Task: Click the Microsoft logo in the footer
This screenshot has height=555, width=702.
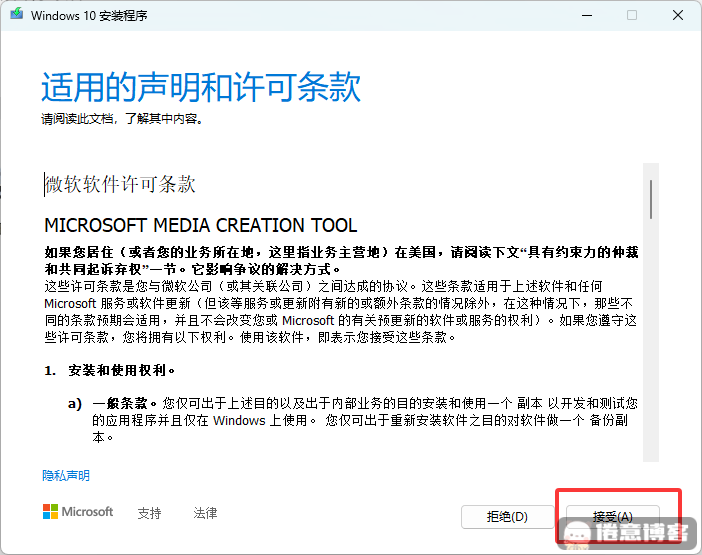Action: [x=78, y=512]
